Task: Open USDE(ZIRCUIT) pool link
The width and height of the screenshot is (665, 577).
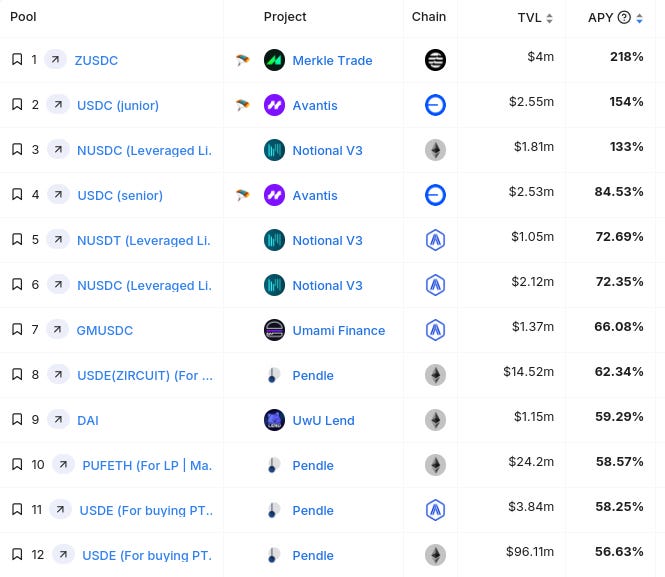Action: (x=145, y=375)
